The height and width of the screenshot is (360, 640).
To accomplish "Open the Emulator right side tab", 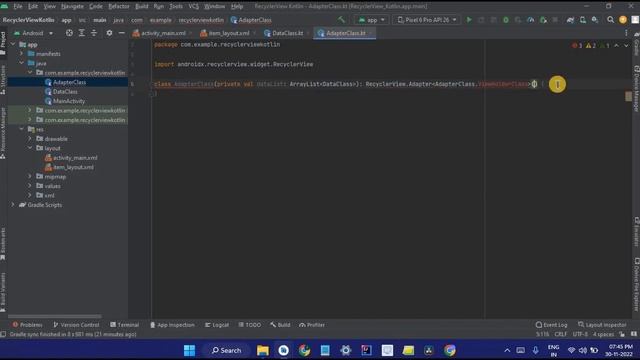I will pyautogui.click(x=636, y=231).
